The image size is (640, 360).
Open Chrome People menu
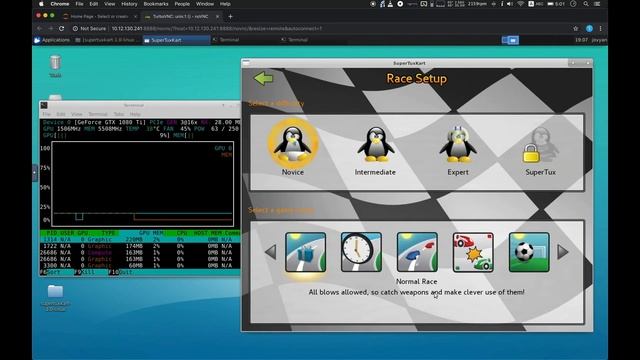pyautogui.click(x=182, y=4)
